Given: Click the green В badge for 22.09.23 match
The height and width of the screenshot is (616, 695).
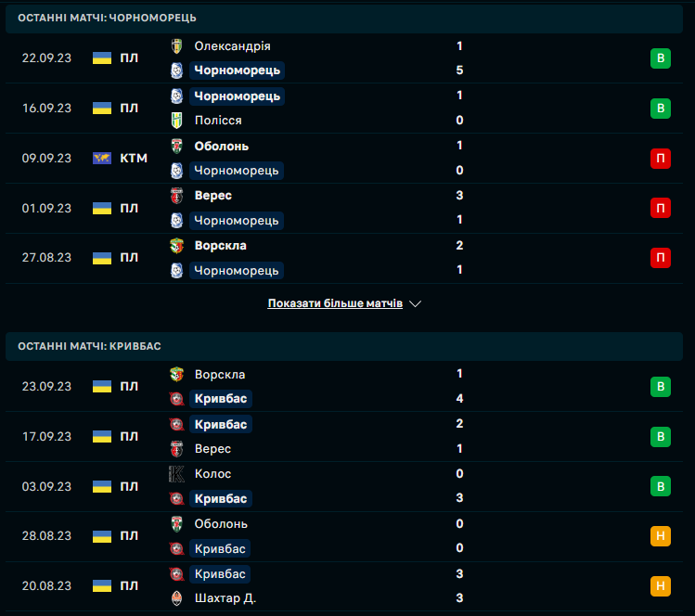Looking at the screenshot, I should tap(660, 58).
